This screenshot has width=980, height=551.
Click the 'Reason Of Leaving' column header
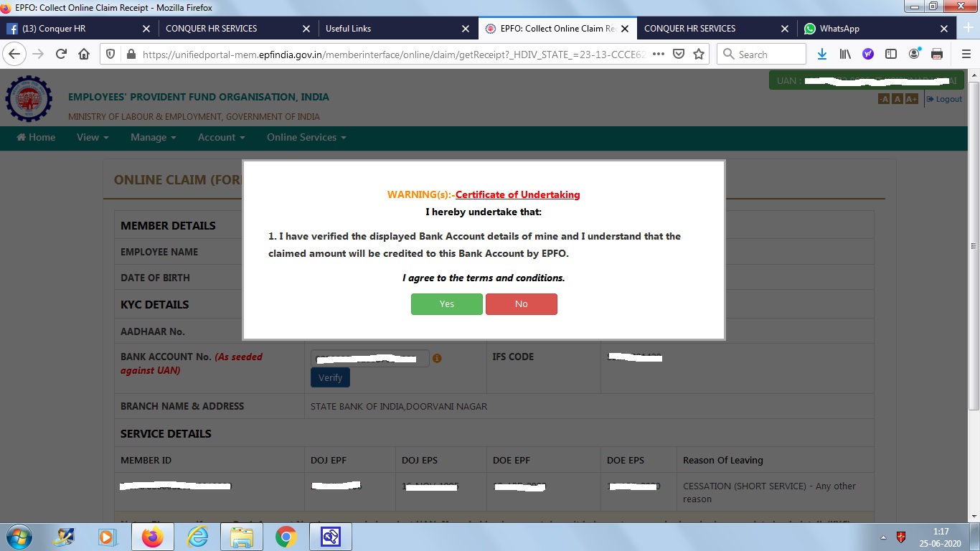click(x=723, y=460)
